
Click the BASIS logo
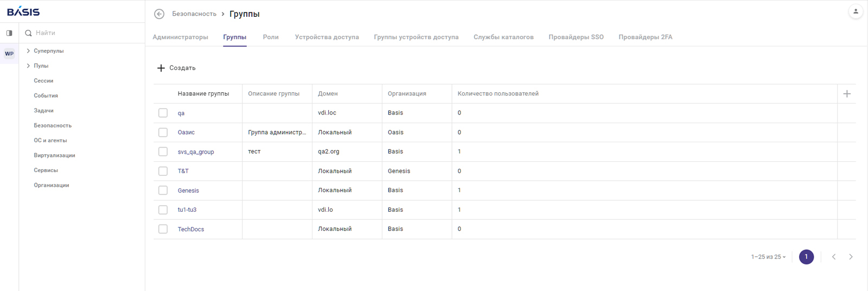(23, 11)
